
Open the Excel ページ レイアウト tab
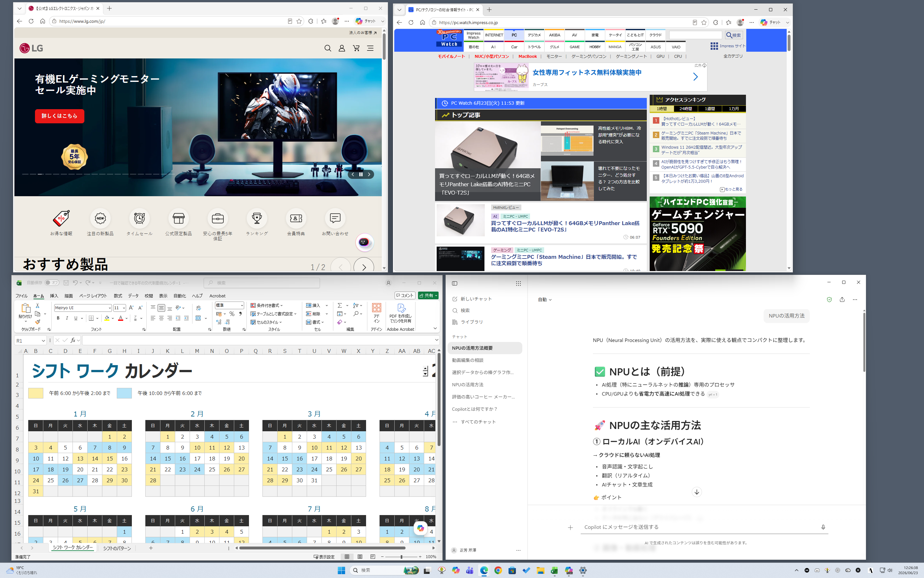(x=93, y=296)
